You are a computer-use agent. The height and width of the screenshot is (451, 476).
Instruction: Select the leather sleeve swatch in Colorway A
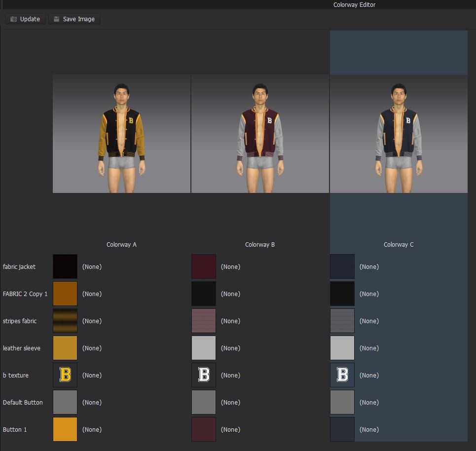65,348
